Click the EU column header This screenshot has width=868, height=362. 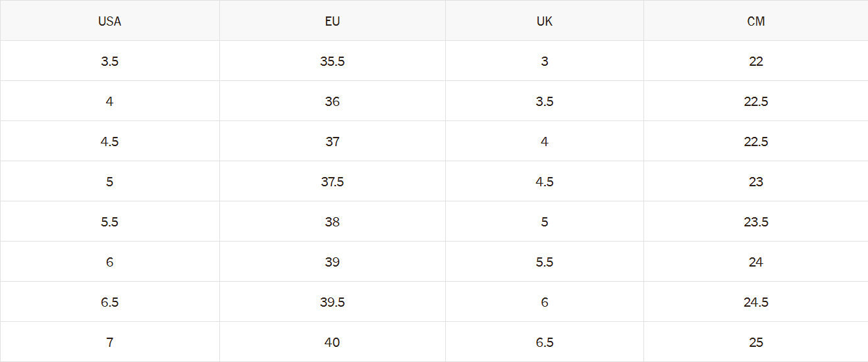tap(333, 21)
